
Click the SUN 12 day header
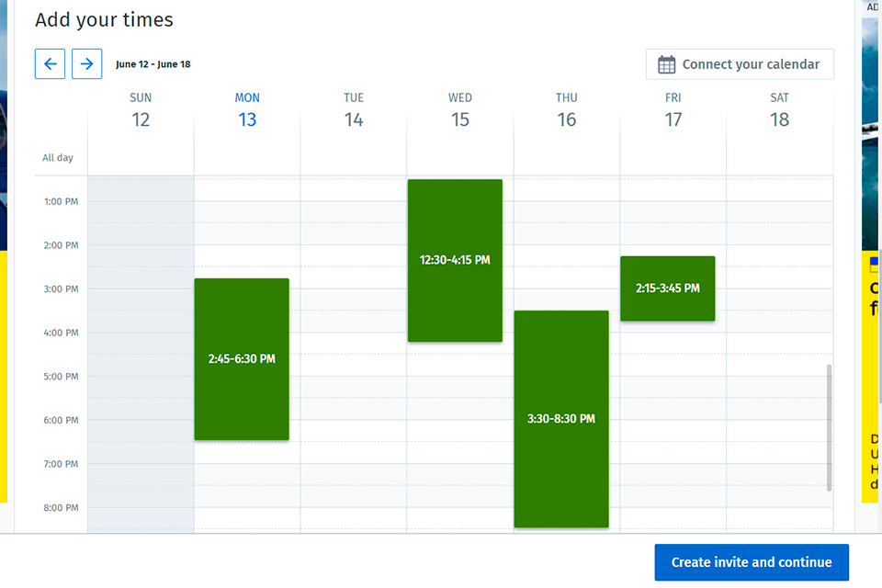(141, 110)
